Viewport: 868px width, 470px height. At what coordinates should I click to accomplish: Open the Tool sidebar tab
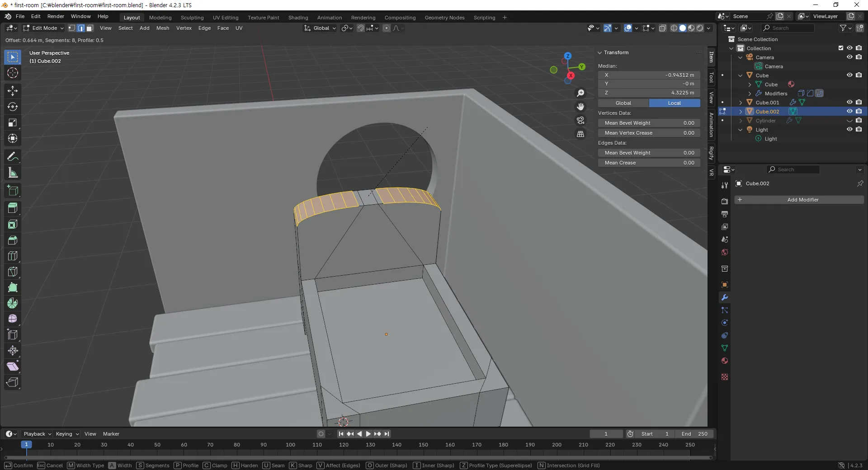(x=711, y=78)
